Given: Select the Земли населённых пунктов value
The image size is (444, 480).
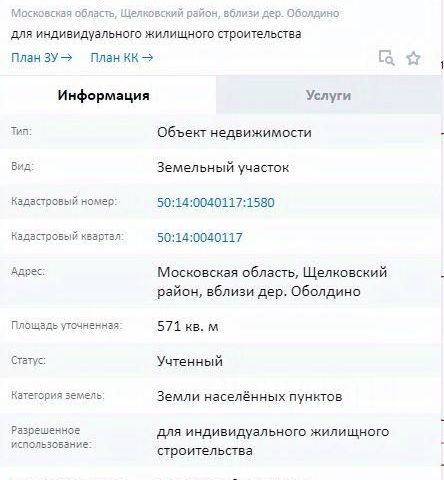Looking at the screenshot, I should click(250, 397).
